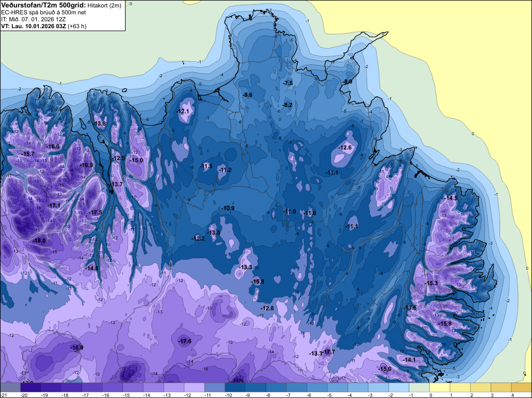Click the -17.5 temperature value
The height and width of the screenshot is (398, 532).
pos(96,212)
